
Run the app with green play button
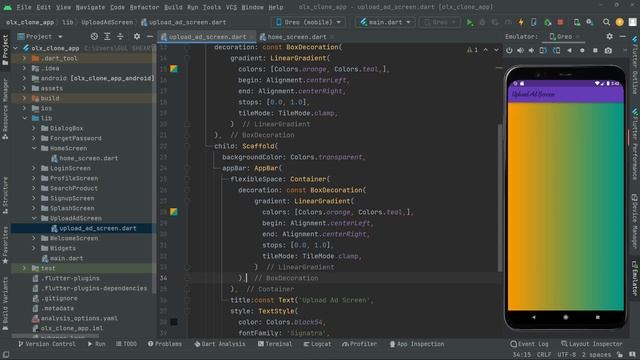[x=470, y=22]
